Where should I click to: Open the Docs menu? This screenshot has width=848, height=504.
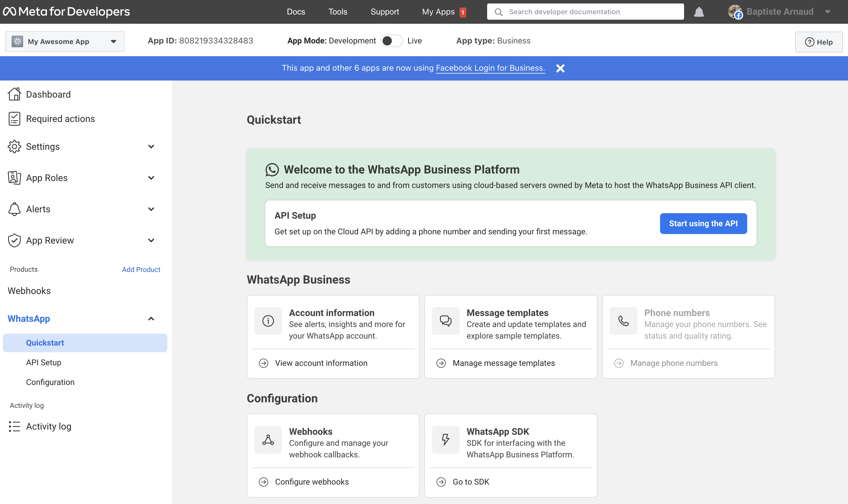[x=296, y=12]
